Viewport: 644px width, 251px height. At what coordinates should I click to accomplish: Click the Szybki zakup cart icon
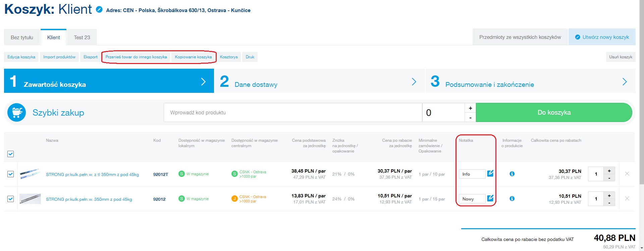(x=16, y=113)
